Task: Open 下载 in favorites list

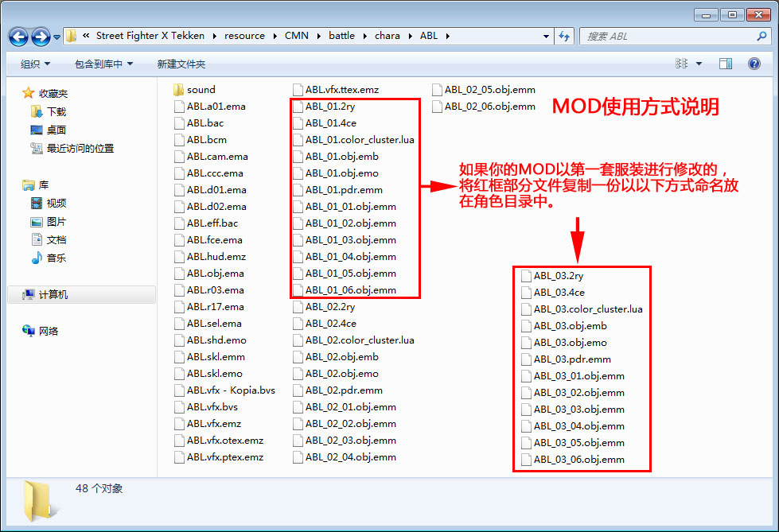Action: coord(56,112)
